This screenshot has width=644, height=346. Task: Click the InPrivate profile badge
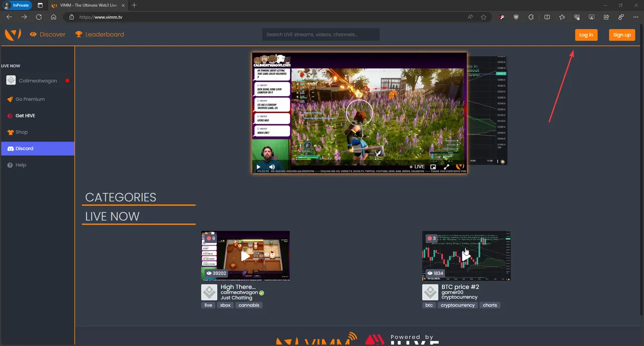(17, 5)
